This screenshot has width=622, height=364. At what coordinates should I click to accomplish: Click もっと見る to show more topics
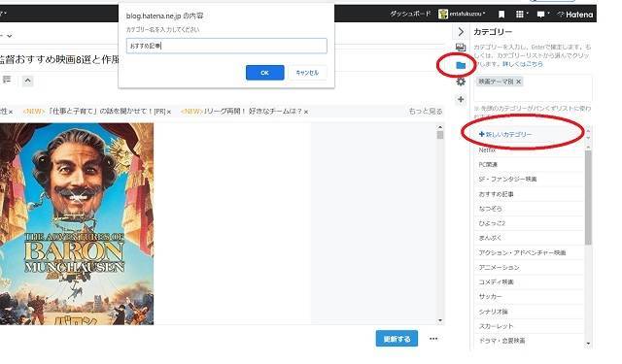[x=426, y=112]
